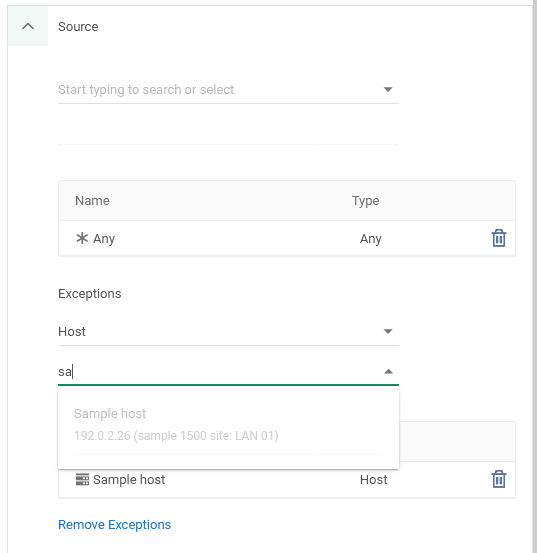
Task: Select the Any row in source table
Action: pos(287,238)
